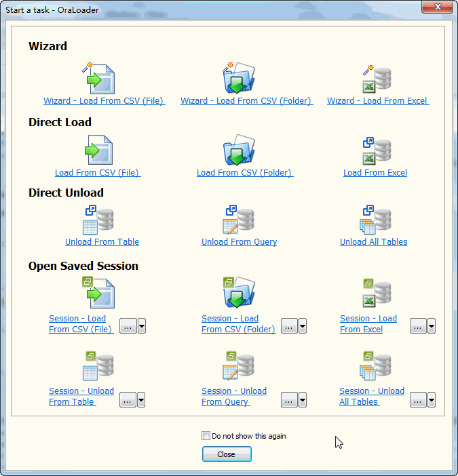
Task: Open the Unload All Tables link
Action: pyautogui.click(x=374, y=242)
